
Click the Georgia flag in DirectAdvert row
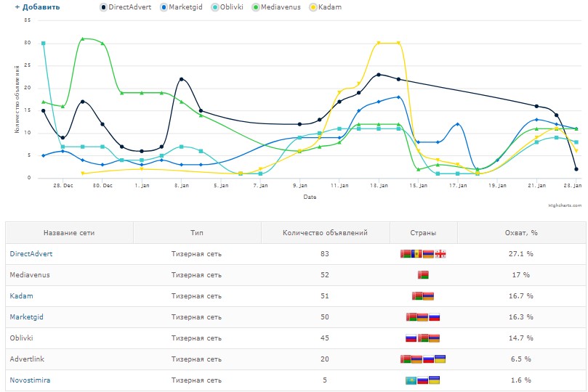coord(440,254)
